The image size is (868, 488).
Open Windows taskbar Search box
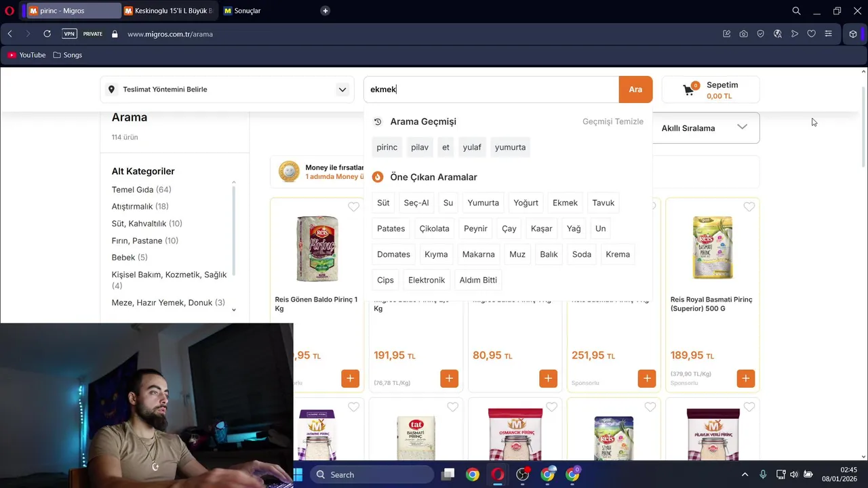tap(373, 474)
